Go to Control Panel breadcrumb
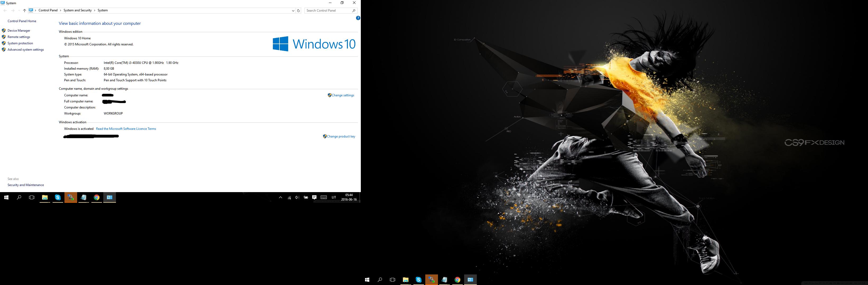 48,11
